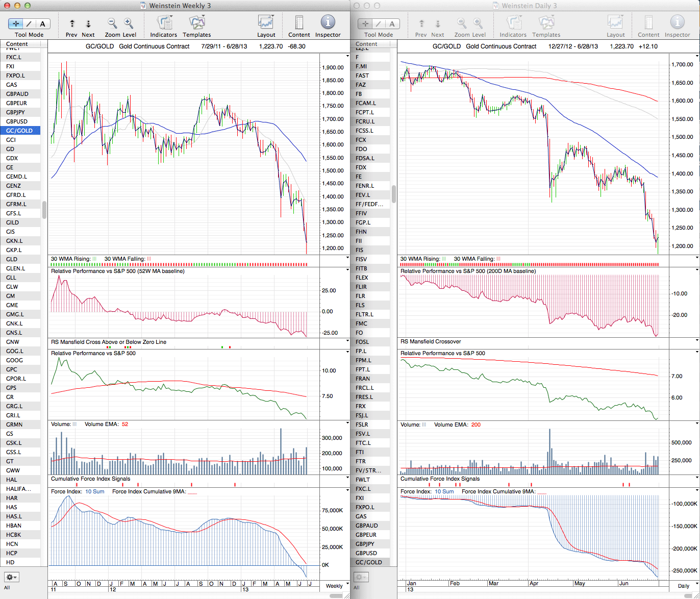This screenshot has width=700, height=599.
Task: Click Next arrow in Weinstein Weekly toolbar
Action: (88, 23)
